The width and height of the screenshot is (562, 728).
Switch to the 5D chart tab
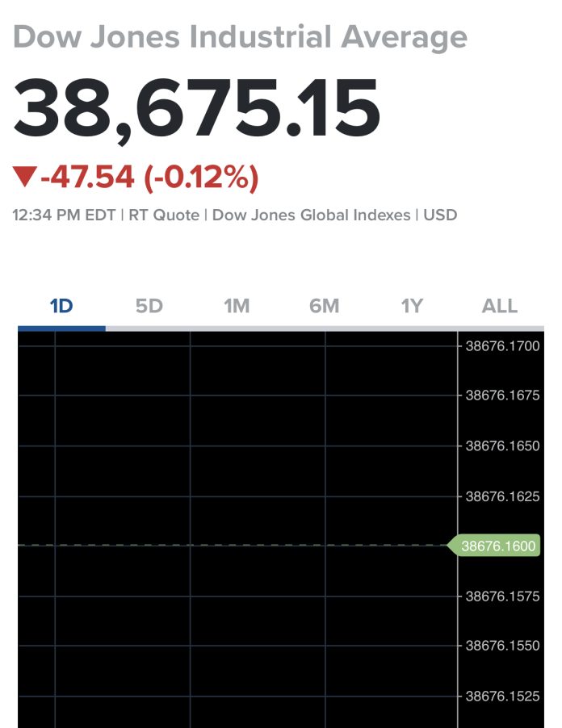point(149,307)
